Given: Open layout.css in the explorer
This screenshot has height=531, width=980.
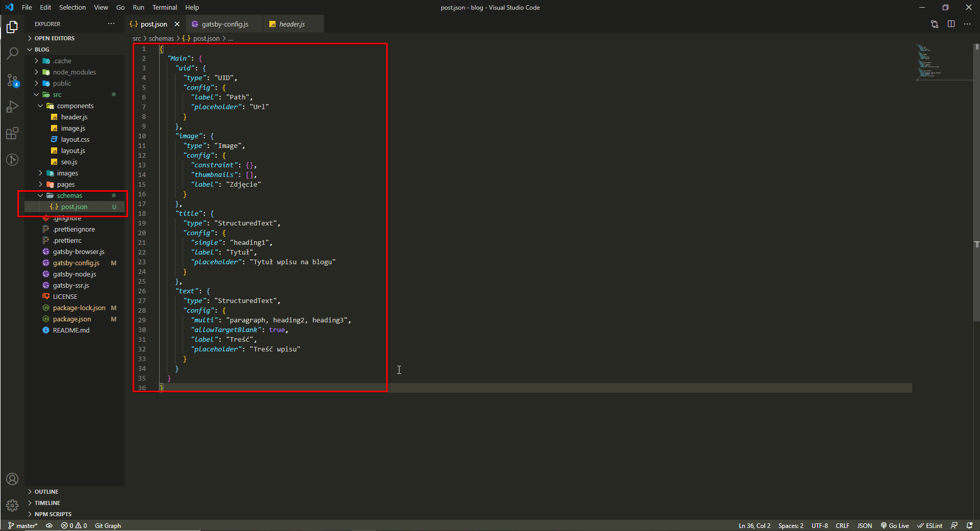Looking at the screenshot, I should 75,139.
